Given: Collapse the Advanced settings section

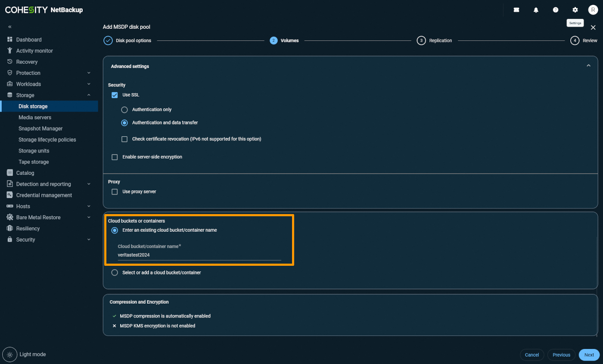Looking at the screenshot, I should click(x=588, y=66).
